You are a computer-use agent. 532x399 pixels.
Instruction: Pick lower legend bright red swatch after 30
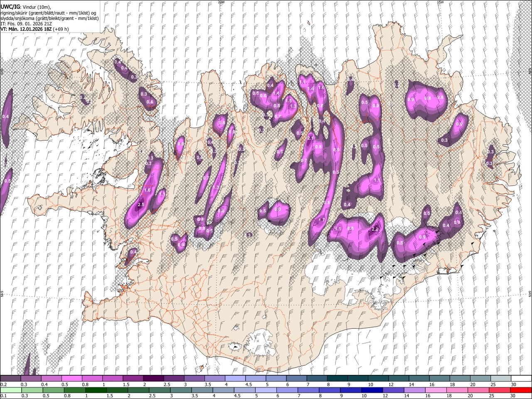point(521,390)
